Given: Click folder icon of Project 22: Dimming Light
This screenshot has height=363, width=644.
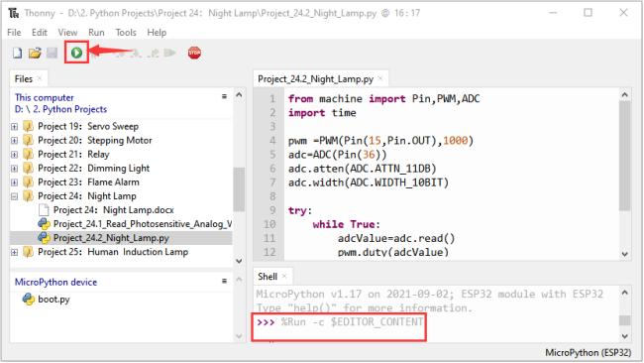Looking at the screenshot, I should 29,168.
